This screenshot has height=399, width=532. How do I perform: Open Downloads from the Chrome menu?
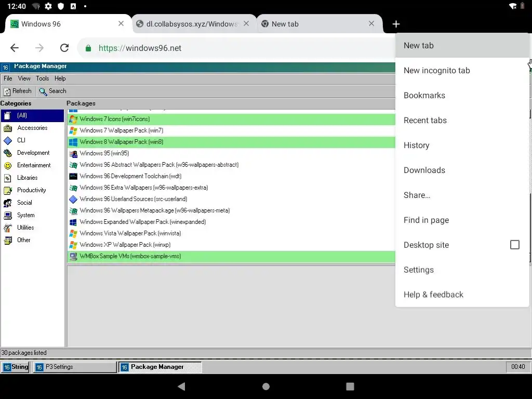click(462, 170)
